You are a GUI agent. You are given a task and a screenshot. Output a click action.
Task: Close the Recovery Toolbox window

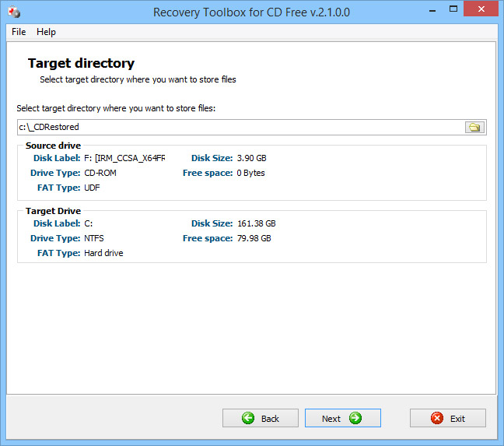pos(481,9)
